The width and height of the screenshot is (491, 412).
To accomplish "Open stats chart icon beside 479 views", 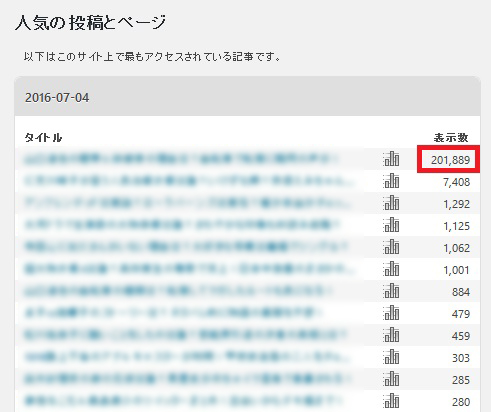I will 391,313.
